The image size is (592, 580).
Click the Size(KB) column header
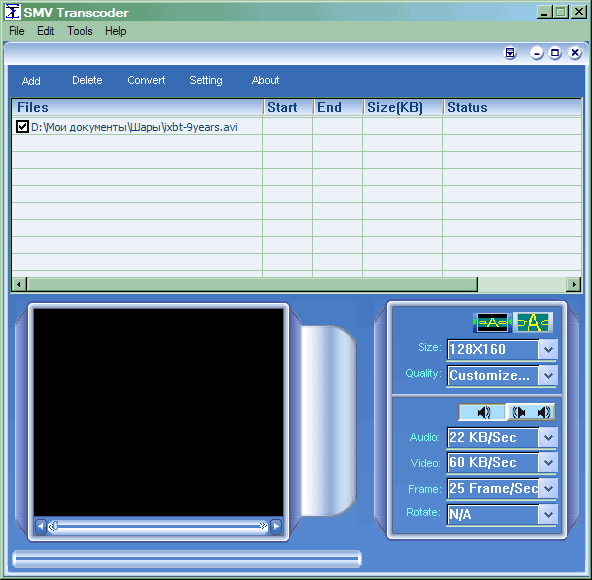point(403,107)
